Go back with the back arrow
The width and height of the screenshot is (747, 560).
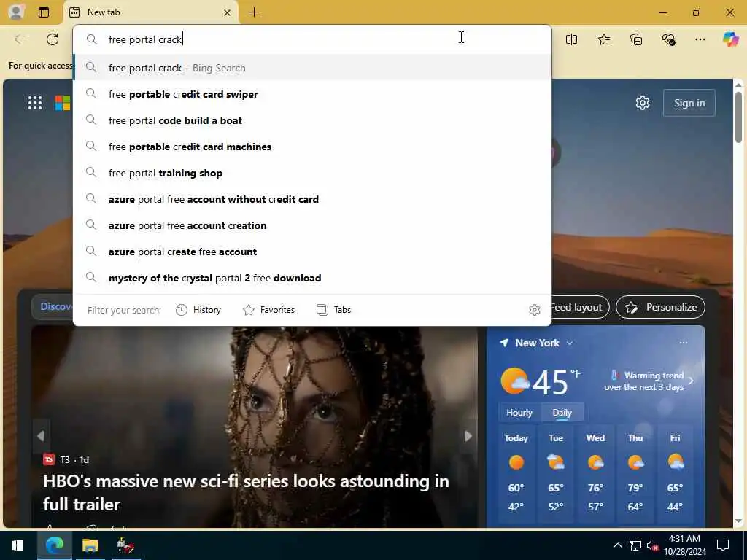coord(20,39)
